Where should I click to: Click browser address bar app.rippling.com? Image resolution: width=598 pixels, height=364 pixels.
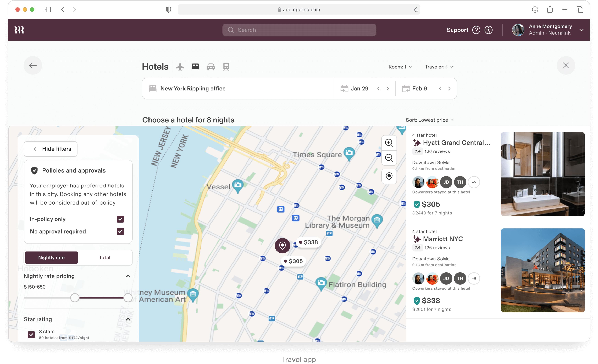299,9
